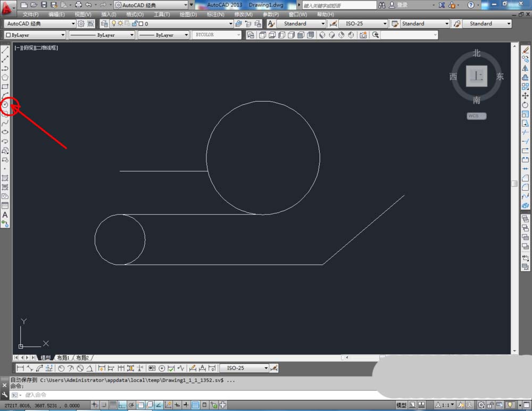532x411 pixels.
Task: Select the Line draw tool
Action: pos(5,50)
